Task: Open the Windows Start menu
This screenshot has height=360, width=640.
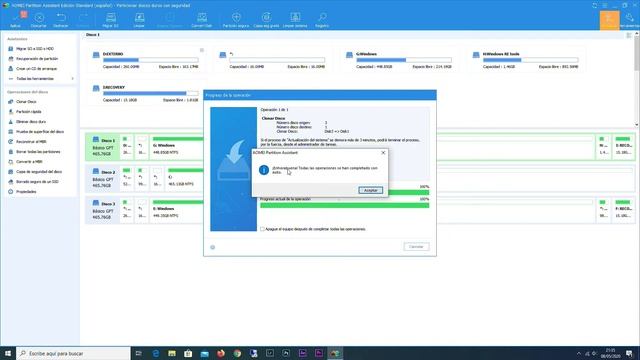Action: (x=8, y=353)
